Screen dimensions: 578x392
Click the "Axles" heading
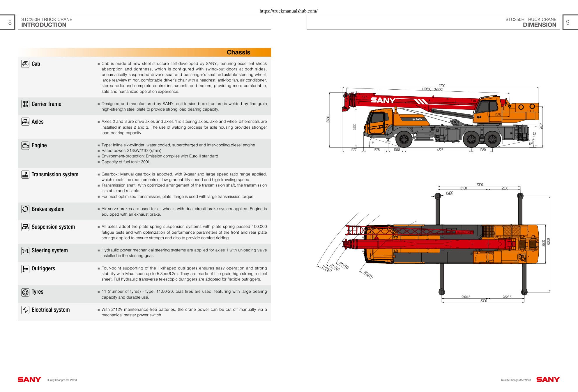pyautogui.click(x=38, y=122)
